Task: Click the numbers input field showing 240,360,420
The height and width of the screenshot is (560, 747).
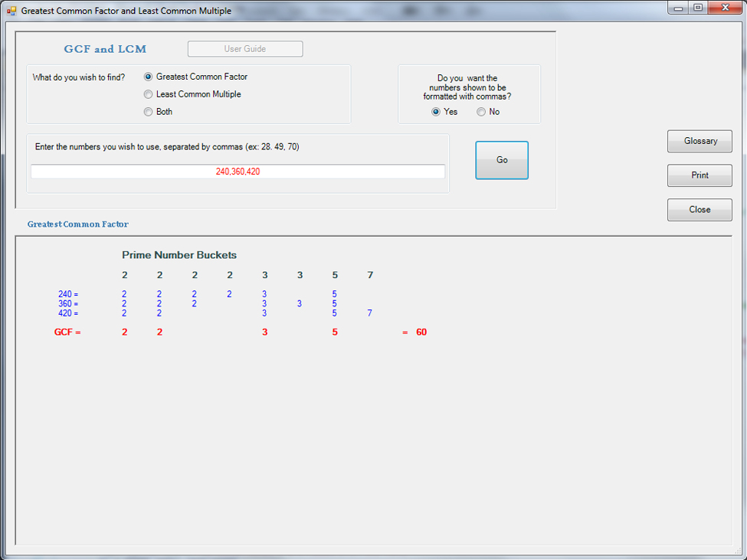Action: pos(238,172)
